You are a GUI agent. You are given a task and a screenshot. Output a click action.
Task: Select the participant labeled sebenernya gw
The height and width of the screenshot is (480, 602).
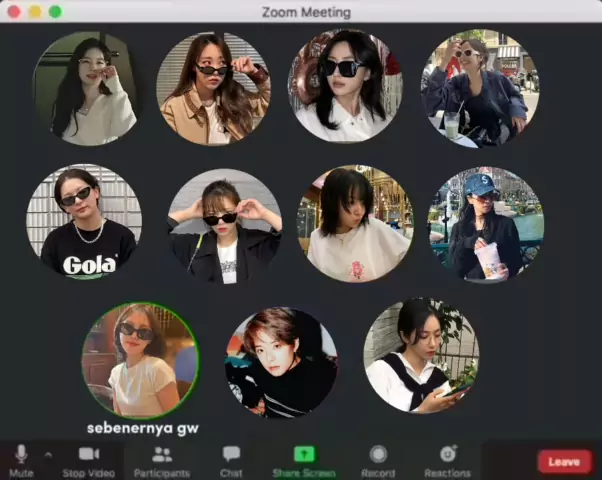[x=140, y=361]
